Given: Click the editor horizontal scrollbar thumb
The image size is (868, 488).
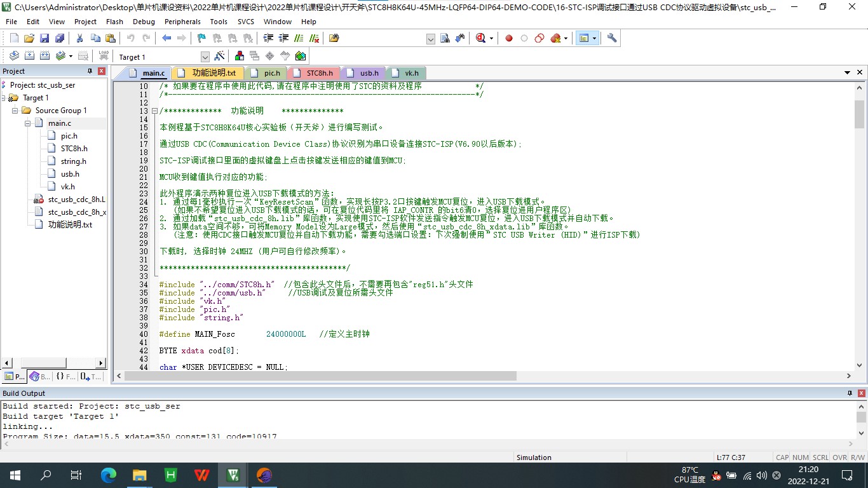Looking at the screenshot, I should [x=320, y=376].
